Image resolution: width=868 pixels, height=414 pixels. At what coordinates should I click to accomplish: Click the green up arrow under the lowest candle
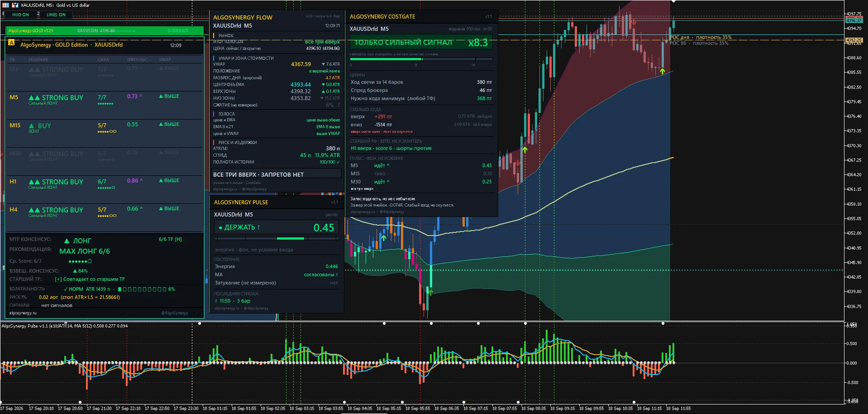click(430, 292)
